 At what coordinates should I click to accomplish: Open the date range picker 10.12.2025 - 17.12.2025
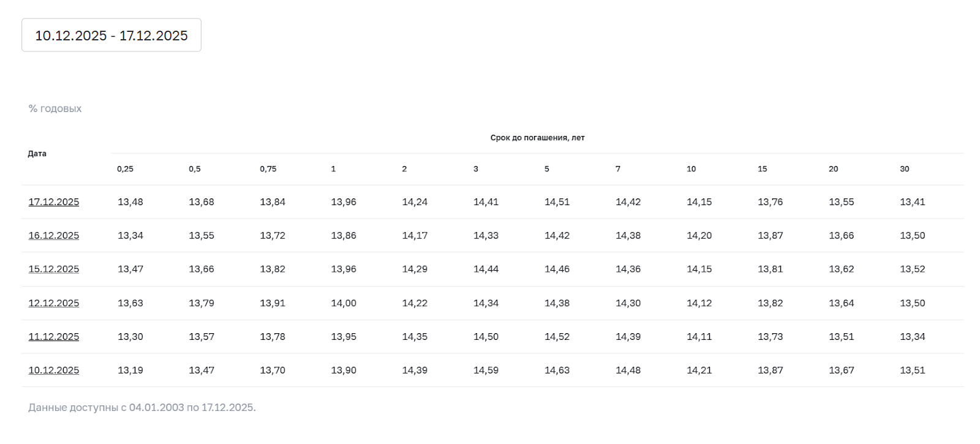click(x=111, y=36)
